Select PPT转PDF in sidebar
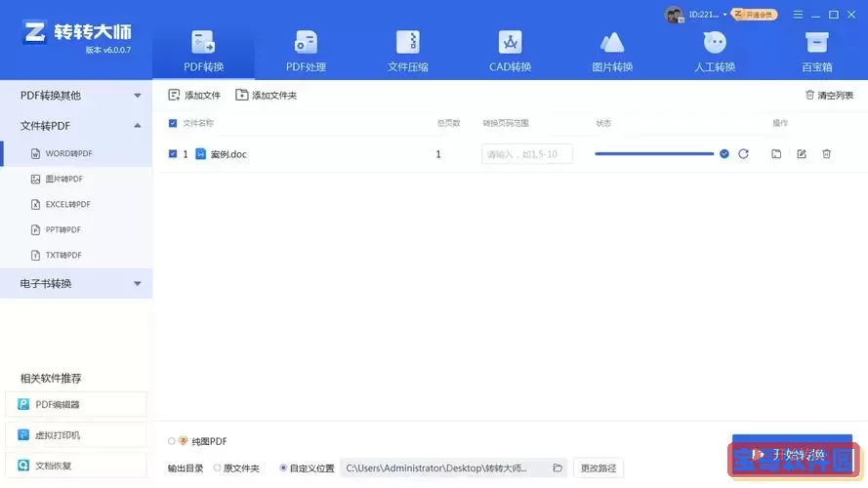This screenshot has height=488, width=868. pyautogui.click(x=76, y=229)
